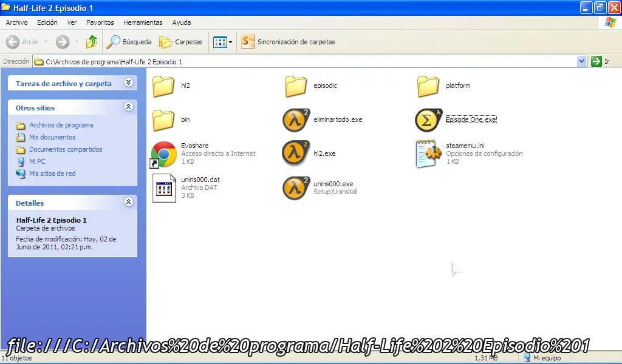Select the unins000.dat file icon
622x364 pixels.
pos(163,187)
